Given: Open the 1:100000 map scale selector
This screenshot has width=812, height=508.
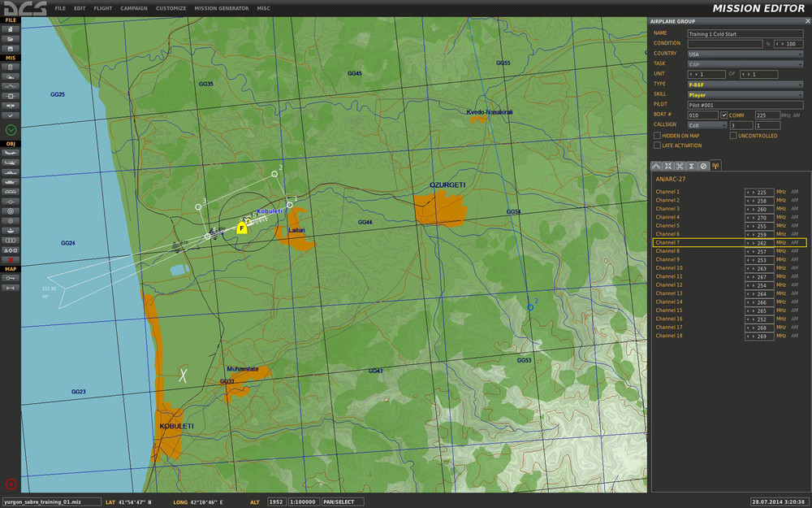Looking at the screenshot, I should 303,501.
